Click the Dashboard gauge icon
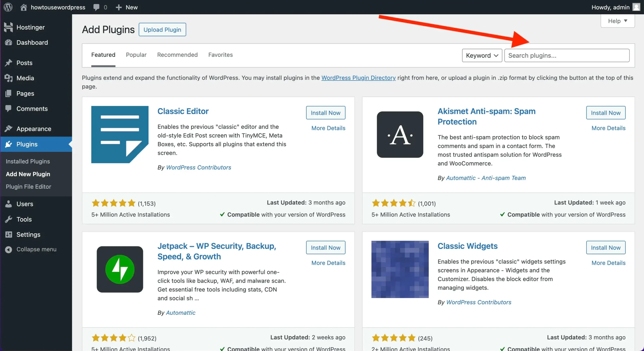Image resolution: width=644 pixels, height=351 pixels. click(8, 42)
